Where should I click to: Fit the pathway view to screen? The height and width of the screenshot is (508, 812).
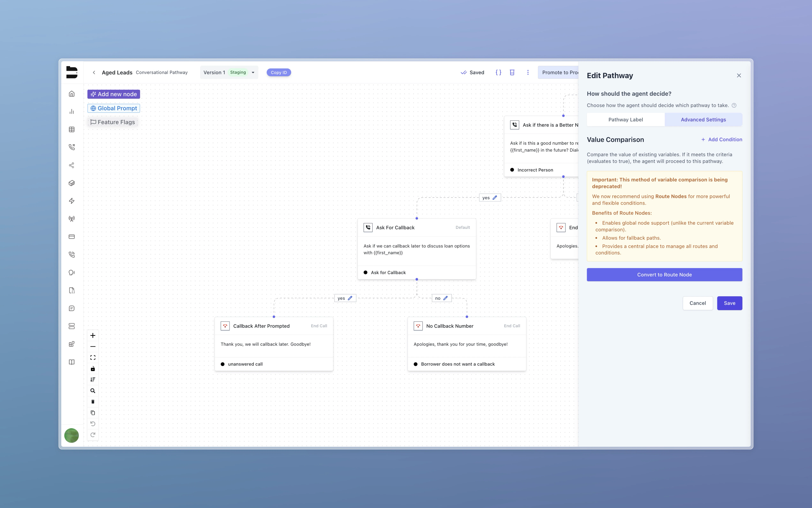click(93, 358)
